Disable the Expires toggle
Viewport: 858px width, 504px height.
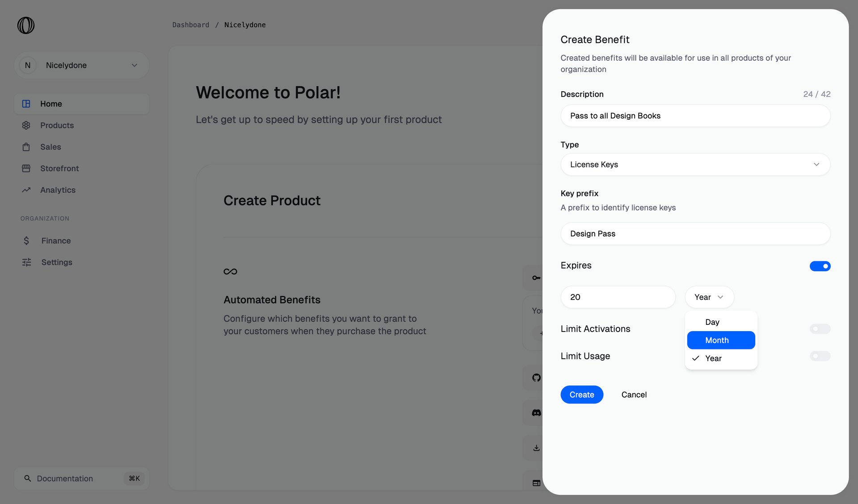tap(820, 266)
